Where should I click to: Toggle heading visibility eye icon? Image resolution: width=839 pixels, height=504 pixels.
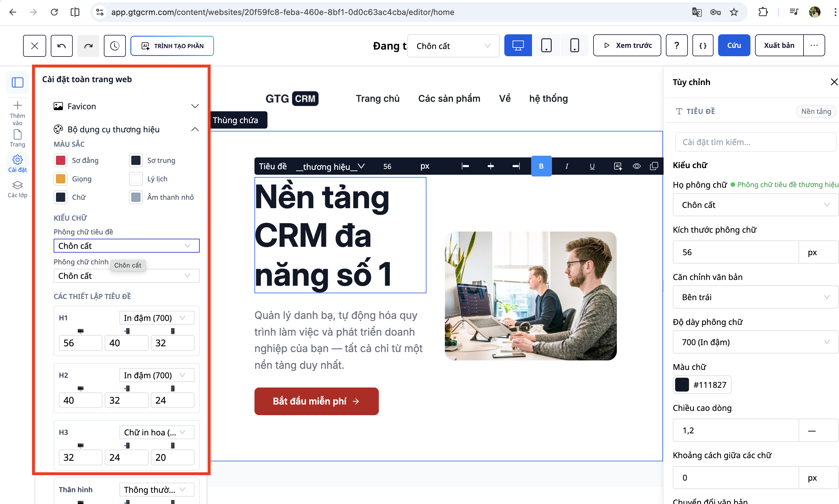pyautogui.click(x=636, y=166)
